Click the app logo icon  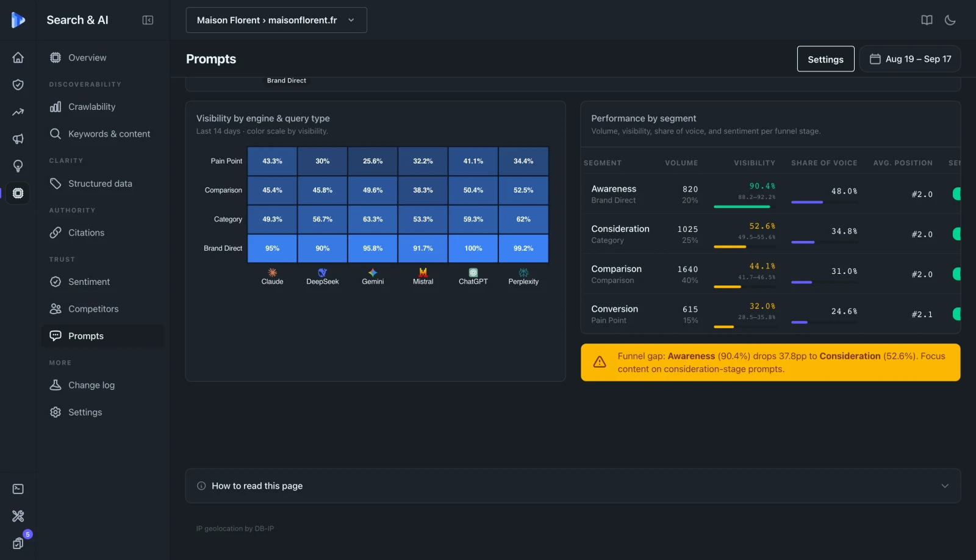point(18,20)
